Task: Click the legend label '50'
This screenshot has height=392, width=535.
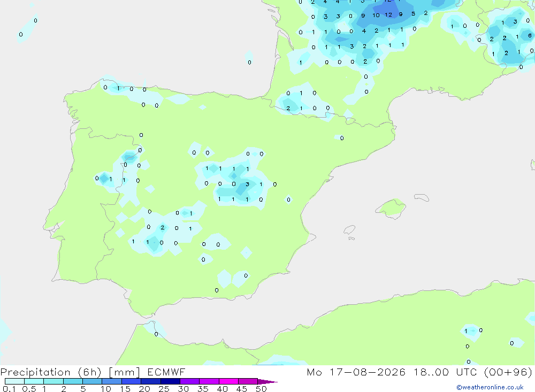Action: 261,389
